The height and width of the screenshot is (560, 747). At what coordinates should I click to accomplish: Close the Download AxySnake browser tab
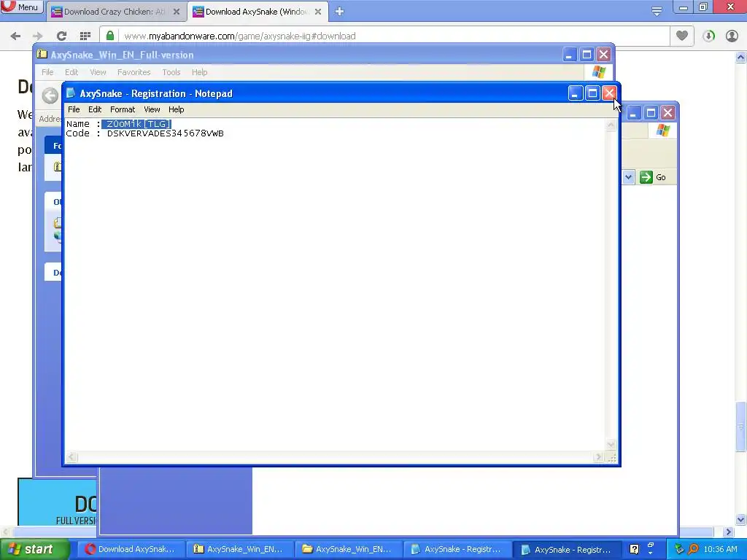[x=318, y=12]
